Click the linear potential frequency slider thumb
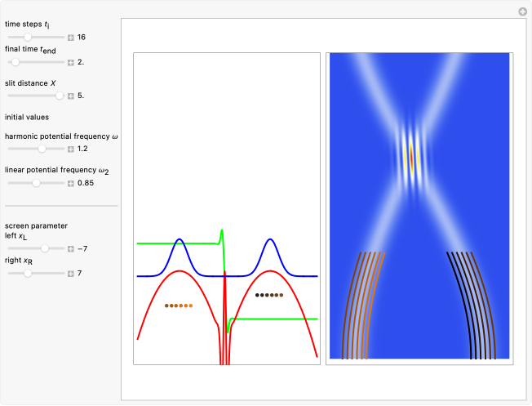The height and width of the screenshot is (406, 532). [36, 183]
